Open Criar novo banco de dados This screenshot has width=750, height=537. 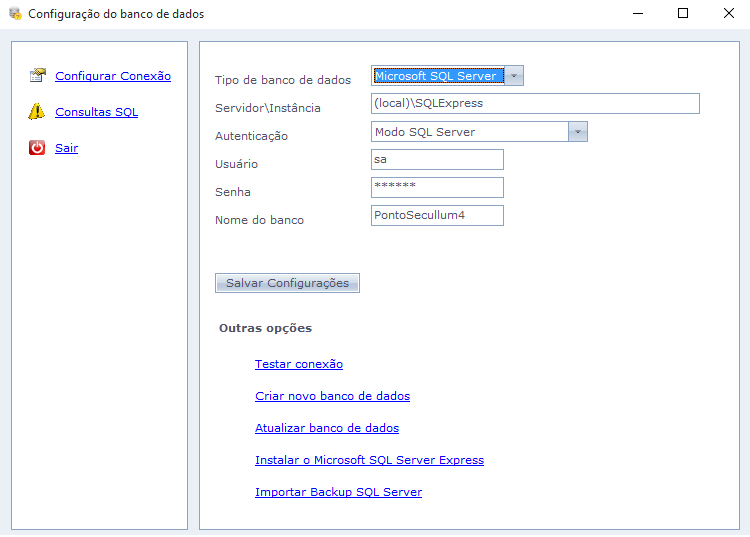tap(332, 396)
